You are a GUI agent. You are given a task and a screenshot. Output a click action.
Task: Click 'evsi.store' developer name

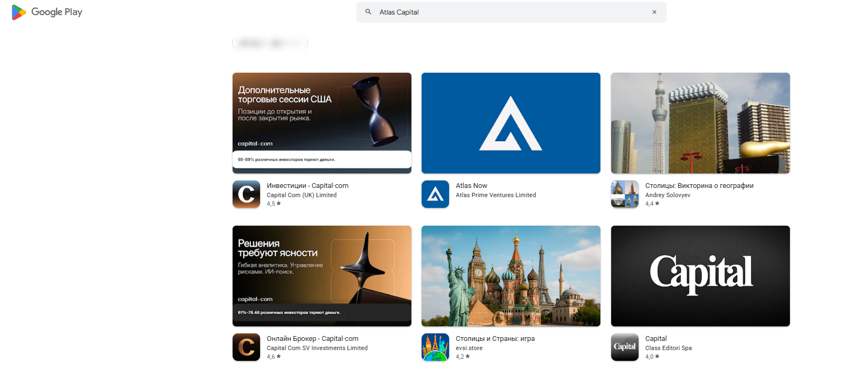point(469,348)
